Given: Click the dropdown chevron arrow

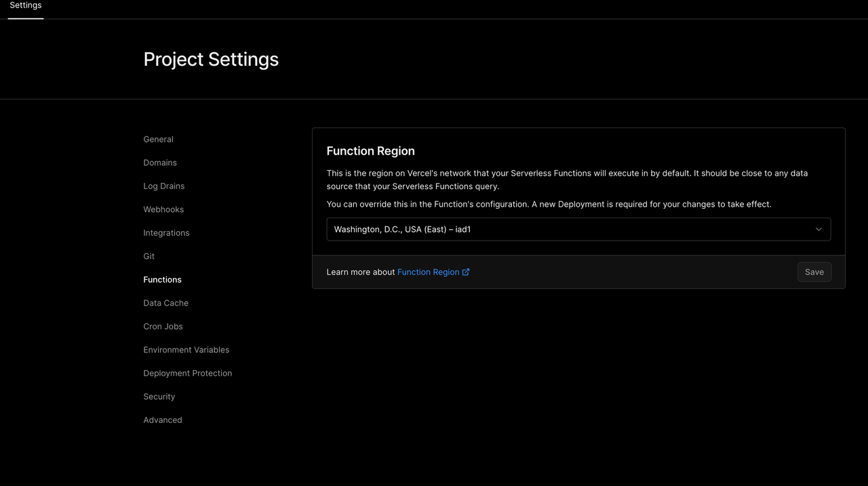Looking at the screenshot, I should coord(818,229).
